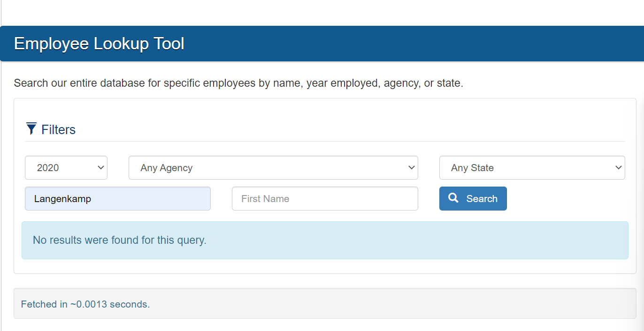The width and height of the screenshot is (644, 331).
Task: Select the 2020 value text in year selector
Action: point(48,168)
